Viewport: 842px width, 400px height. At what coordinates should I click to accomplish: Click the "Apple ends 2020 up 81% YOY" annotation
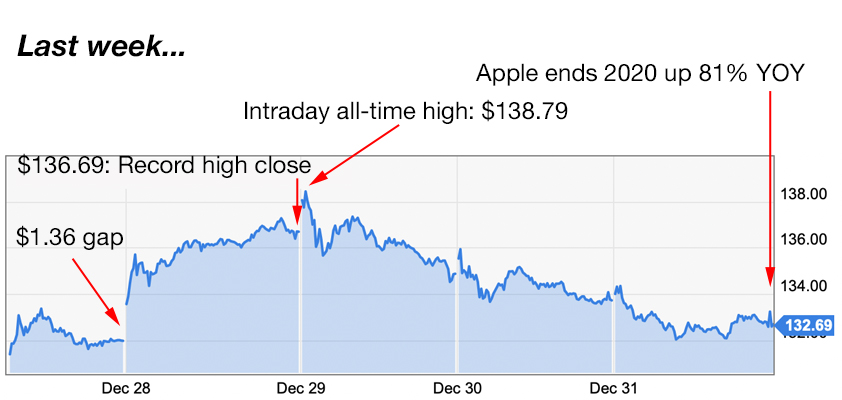click(639, 74)
